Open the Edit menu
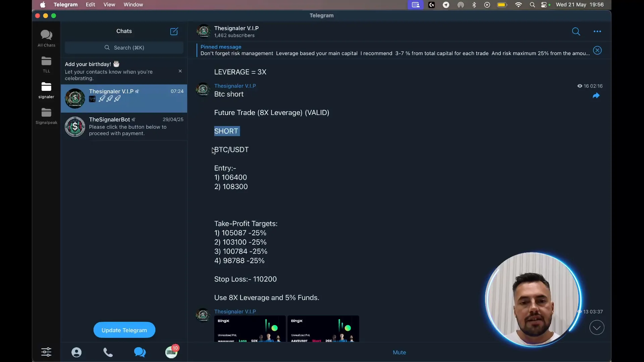644x362 pixels. (x=90, y=5)
